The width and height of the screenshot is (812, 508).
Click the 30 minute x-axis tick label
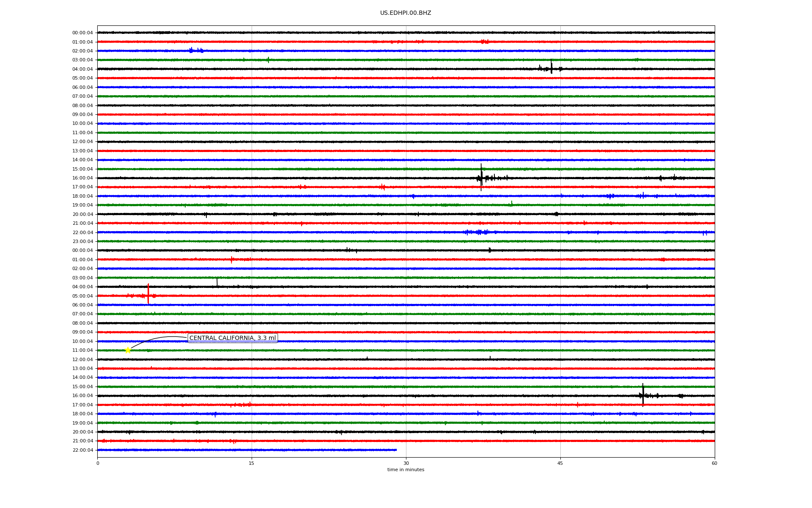[x=406, y=463]
